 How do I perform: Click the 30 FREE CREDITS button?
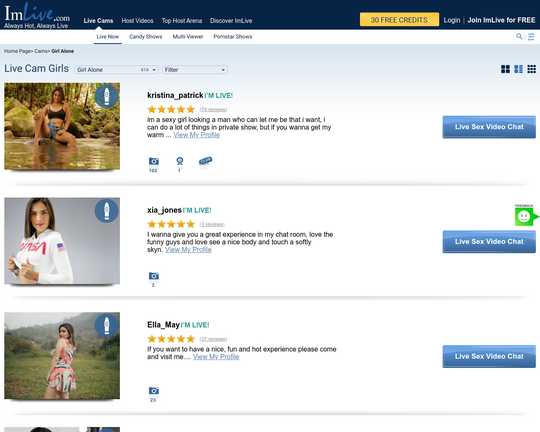pos(399,20)
